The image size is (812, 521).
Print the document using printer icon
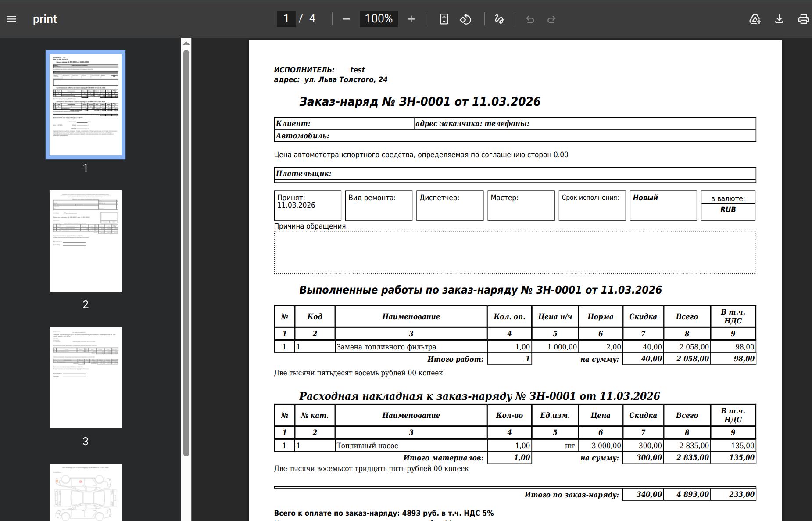803,19
